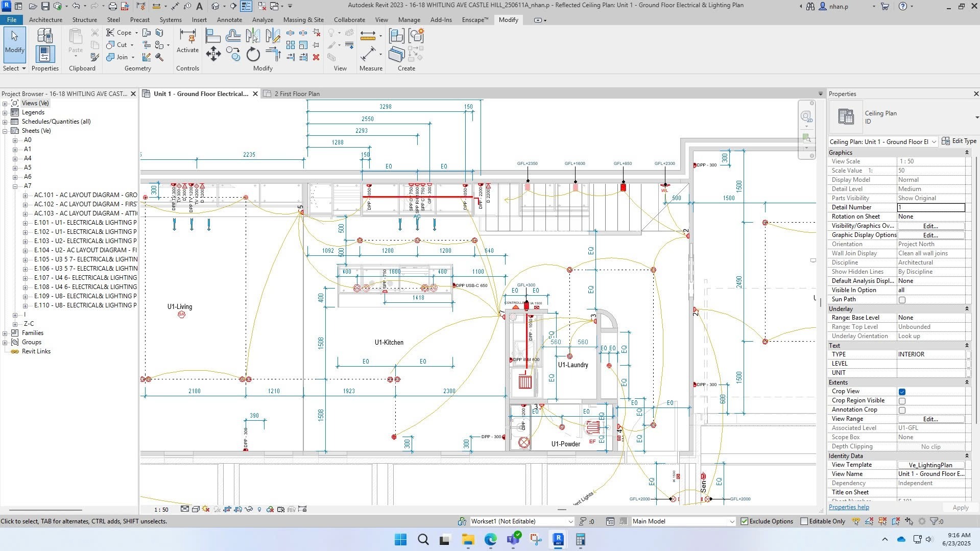
Task: Toggle Sun Path off icon in view bar
Action: [x=206, y=509]
